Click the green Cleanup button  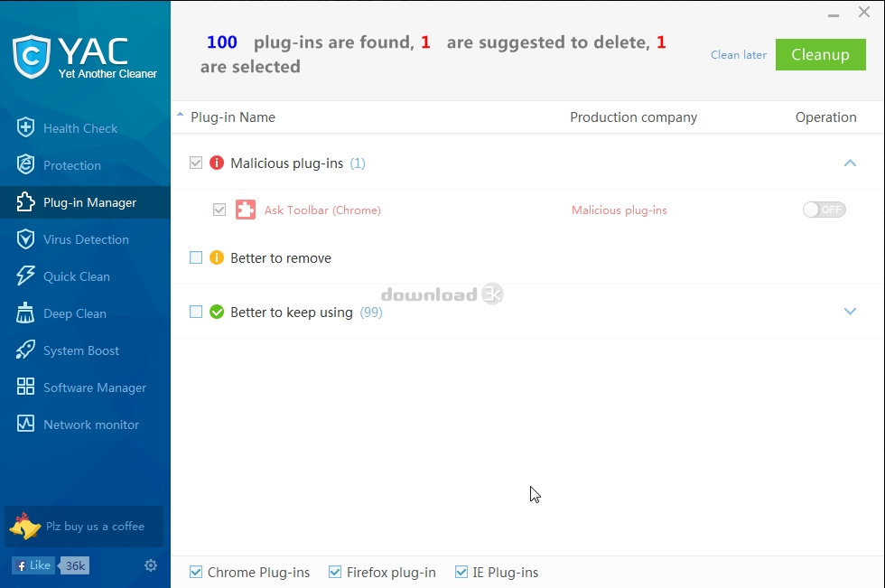point(821,55)
